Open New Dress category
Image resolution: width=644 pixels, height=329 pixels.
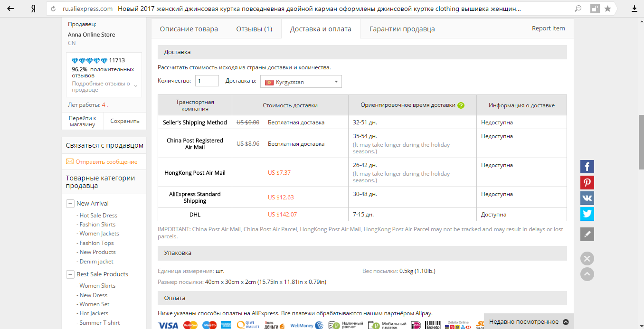[94, 295]
